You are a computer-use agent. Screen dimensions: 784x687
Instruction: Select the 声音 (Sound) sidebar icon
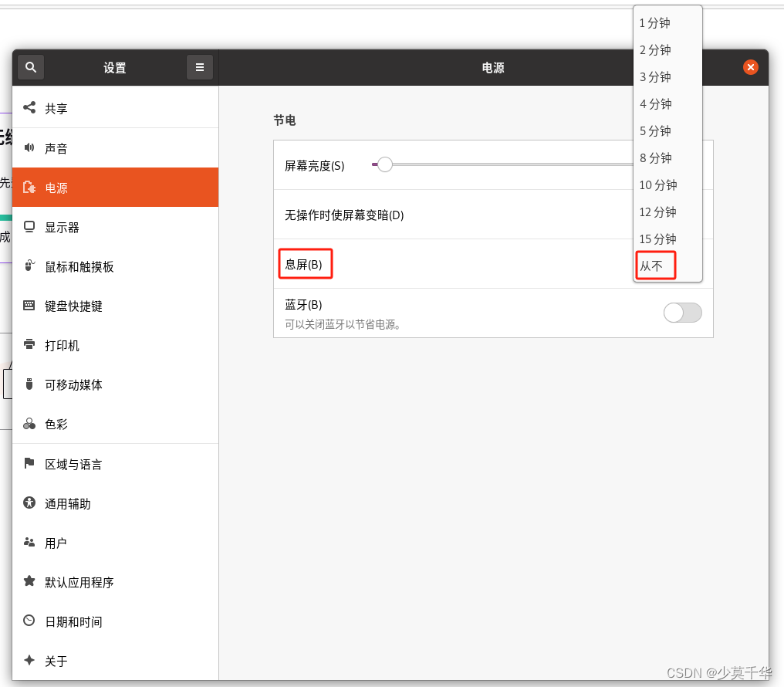pyautogui.click(x=29, y=147)
